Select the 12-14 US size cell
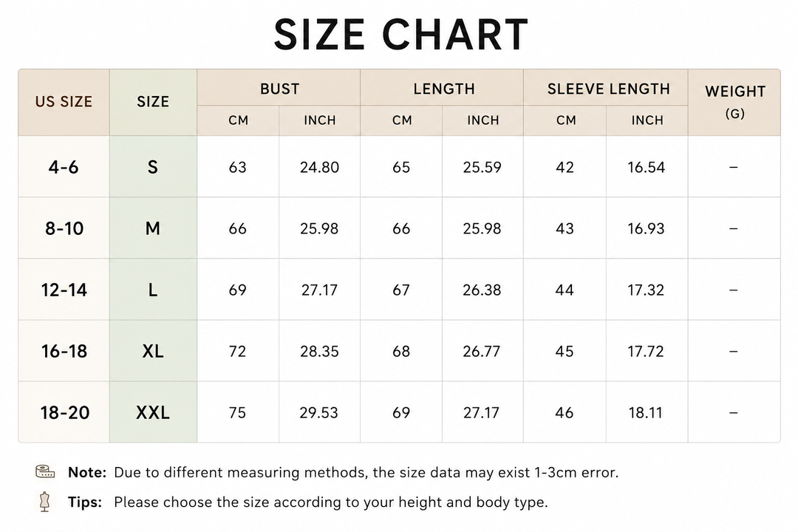Screen dimensions: 798x532 tap(64, 290)
